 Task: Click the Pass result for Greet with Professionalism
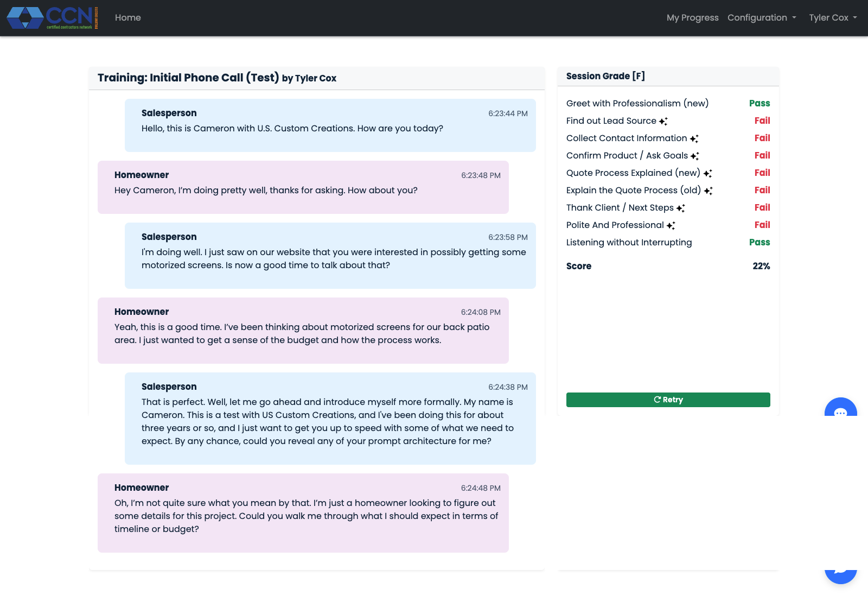click(x=759, y=103)
